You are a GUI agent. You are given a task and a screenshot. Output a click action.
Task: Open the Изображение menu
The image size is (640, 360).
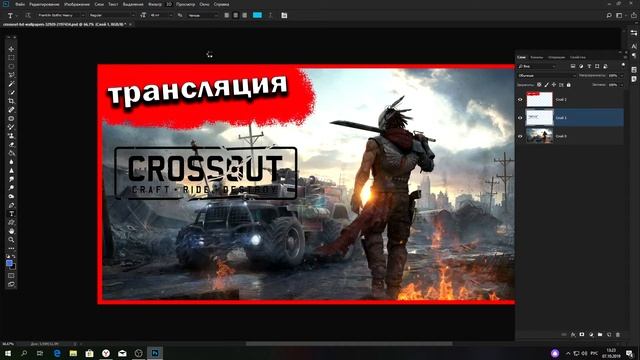coord(77,4)
